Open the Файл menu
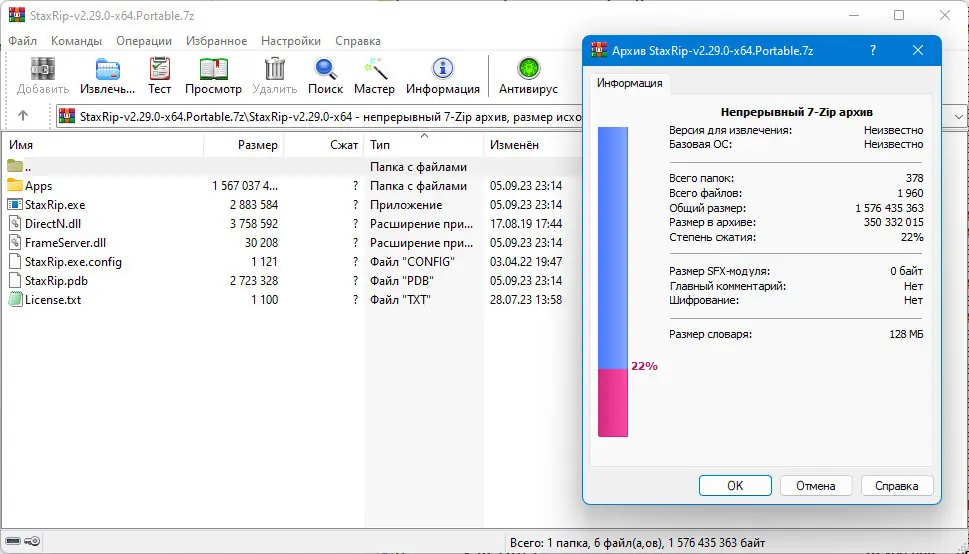Viewport: 969px width, 554px height. click(x=23, y=41)
